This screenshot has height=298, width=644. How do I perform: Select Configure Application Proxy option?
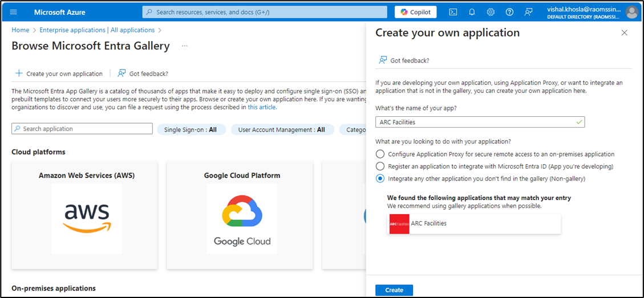[495, 154]
